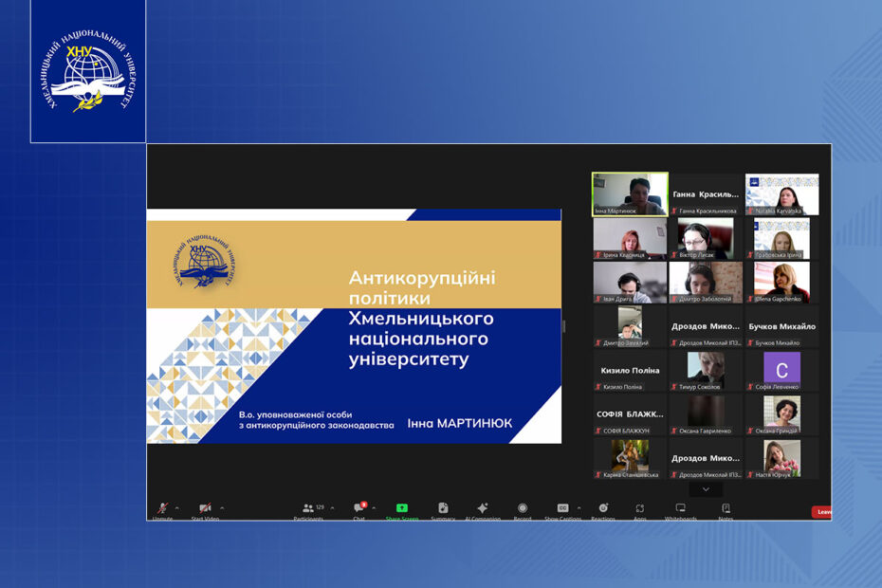Start recording with the Record button
Screen dimensions: 882x588
point(523,509)
